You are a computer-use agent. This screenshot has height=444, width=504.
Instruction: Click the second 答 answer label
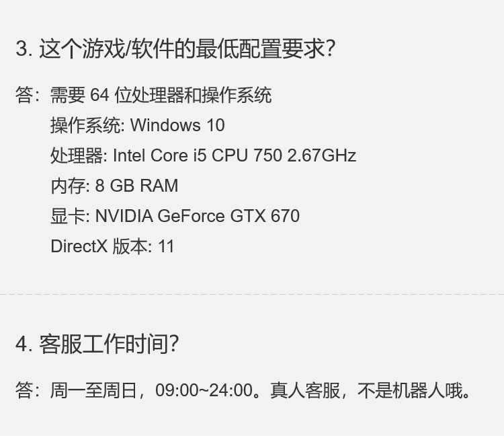tap(25, 390)
